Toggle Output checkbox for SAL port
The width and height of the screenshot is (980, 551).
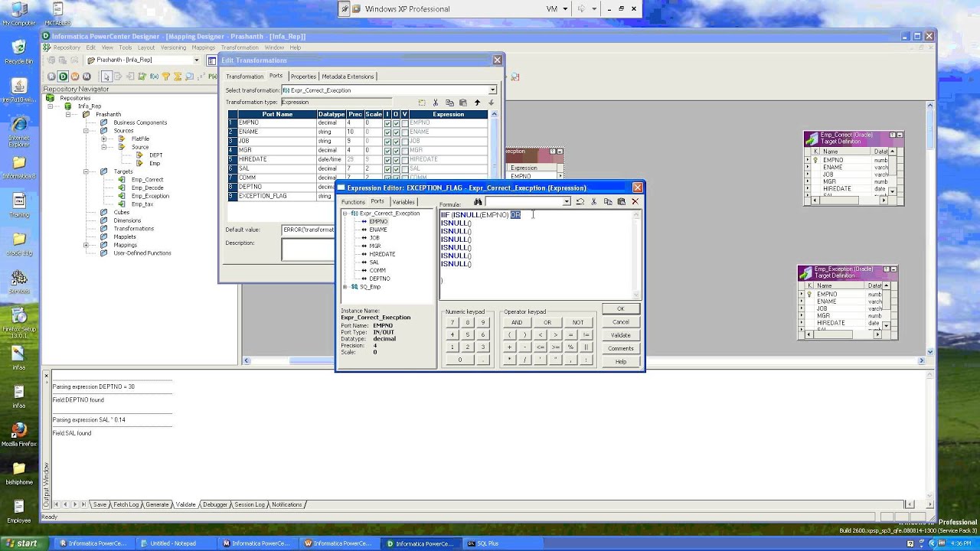tap(396, 169)
